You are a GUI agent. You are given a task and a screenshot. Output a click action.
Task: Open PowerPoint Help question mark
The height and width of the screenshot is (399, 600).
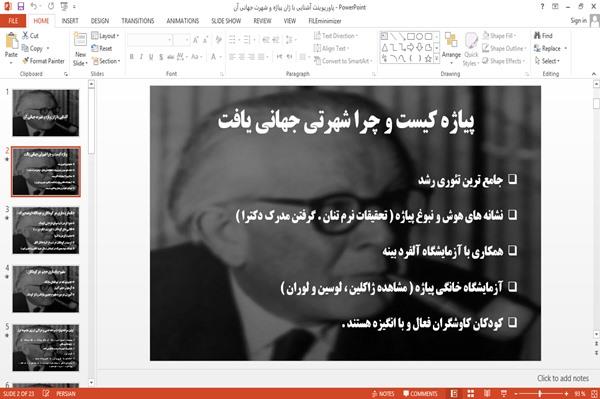[x=542, y=7]
